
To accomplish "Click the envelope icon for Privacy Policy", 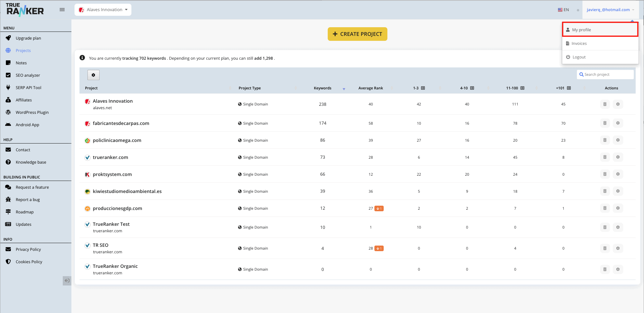I will tap(8, 249).
